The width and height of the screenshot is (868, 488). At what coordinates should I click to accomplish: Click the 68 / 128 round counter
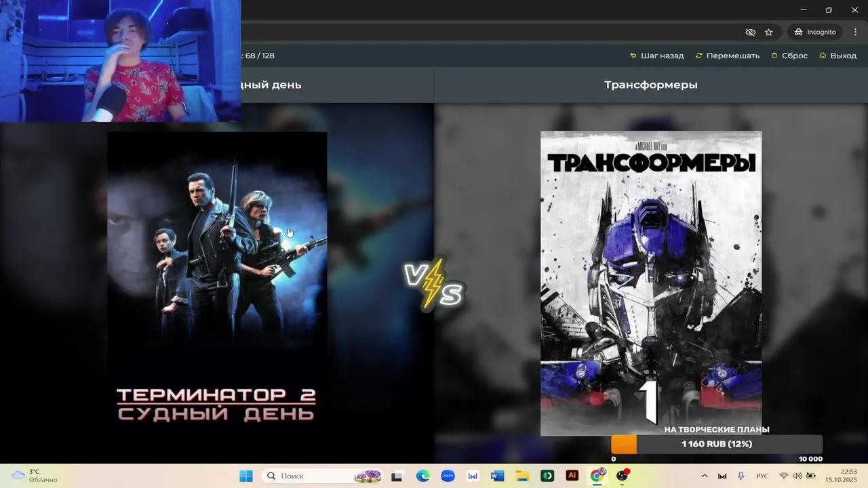point(260,56)
